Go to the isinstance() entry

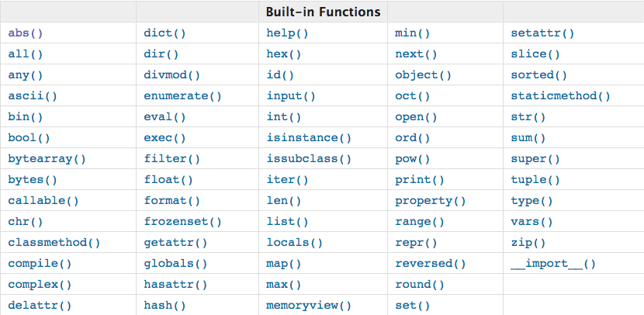tap(309, 138)
